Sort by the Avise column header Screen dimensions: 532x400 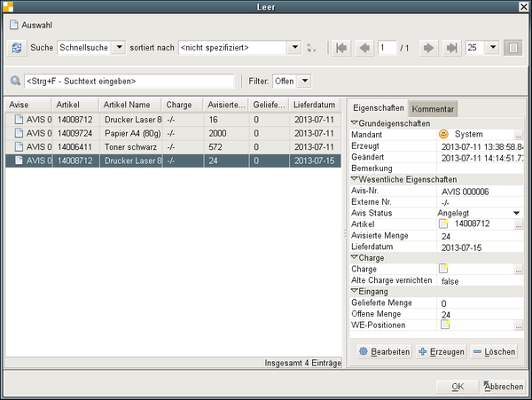coord(28,105)
